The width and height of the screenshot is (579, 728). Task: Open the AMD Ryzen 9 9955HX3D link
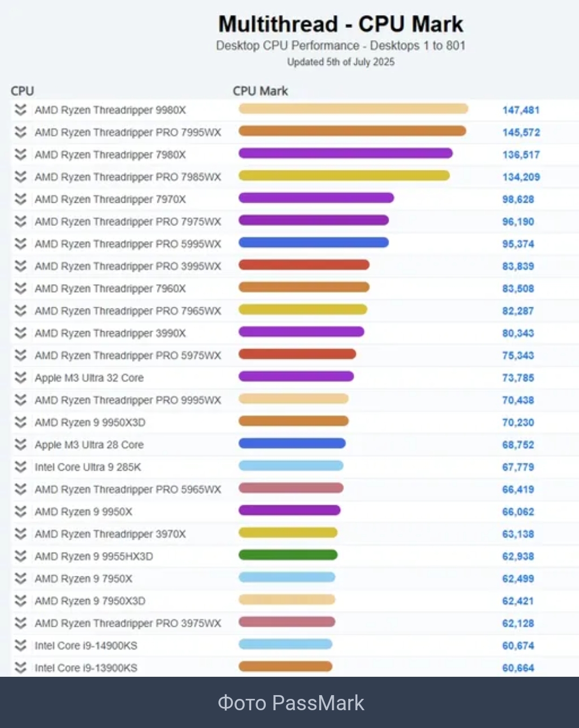94,556
